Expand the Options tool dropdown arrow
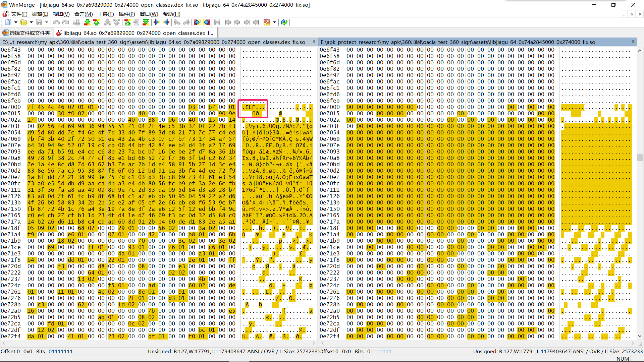Screen dimensions: 644x362 [x=274, y=22]
